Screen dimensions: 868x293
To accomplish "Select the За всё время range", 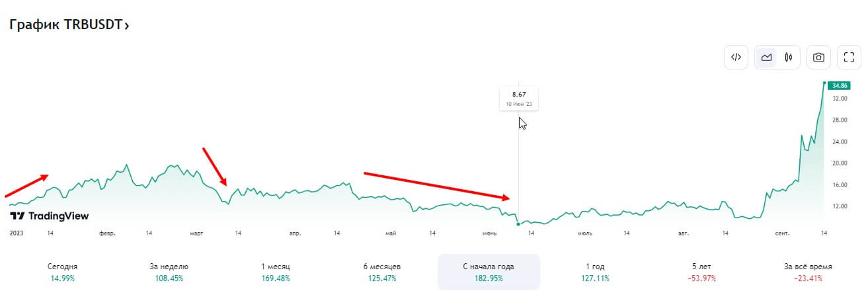I will pyautogui.click(x=808, y=272).
